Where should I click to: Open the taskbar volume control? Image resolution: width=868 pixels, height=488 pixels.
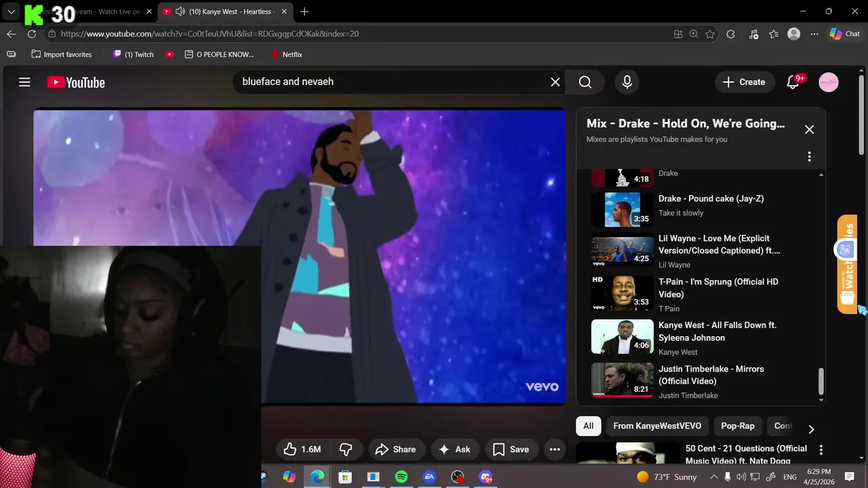tap(741, 477)
